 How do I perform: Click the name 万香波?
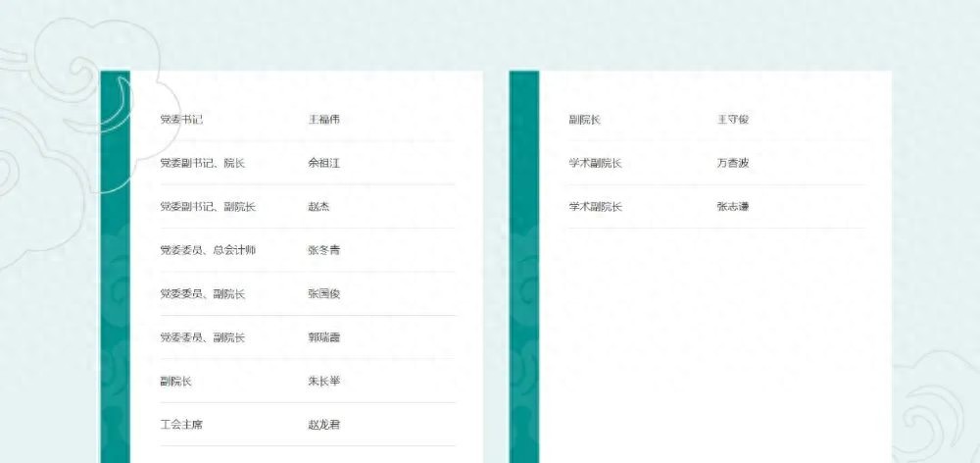[x=733, y=163]
